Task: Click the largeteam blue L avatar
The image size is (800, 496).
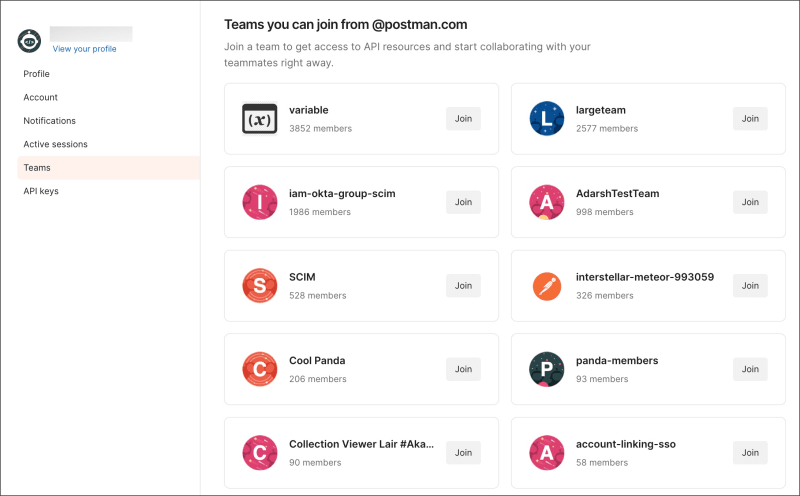Action: tap(546, 118)
